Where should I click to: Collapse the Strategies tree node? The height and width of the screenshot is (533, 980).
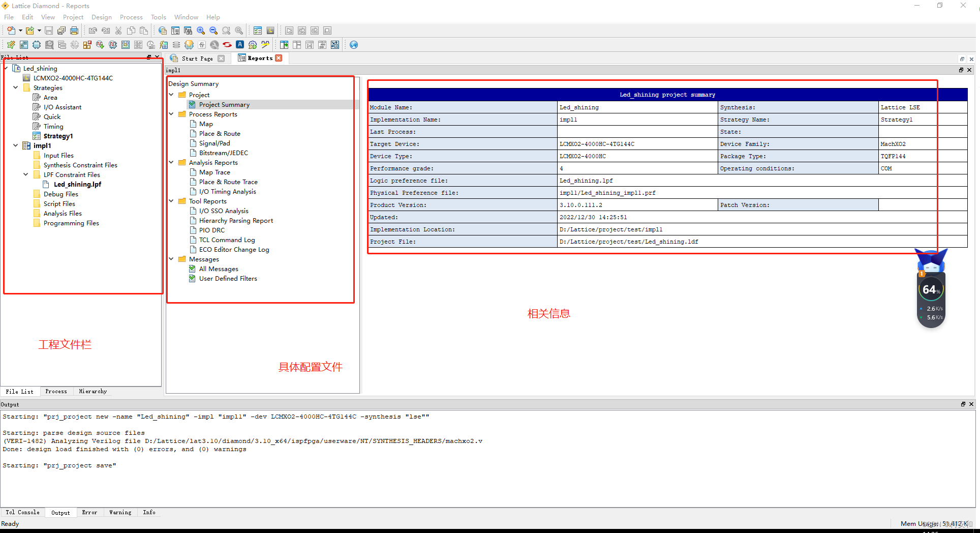pyautogui.click(x=16, y=87)
